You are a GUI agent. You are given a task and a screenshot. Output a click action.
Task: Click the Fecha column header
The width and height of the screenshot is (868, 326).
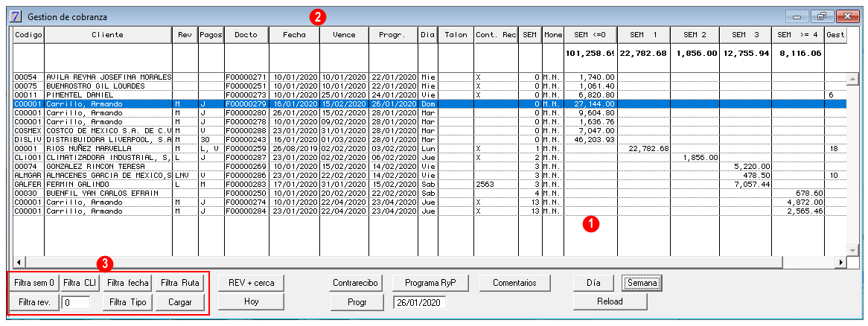coord(295,35)
